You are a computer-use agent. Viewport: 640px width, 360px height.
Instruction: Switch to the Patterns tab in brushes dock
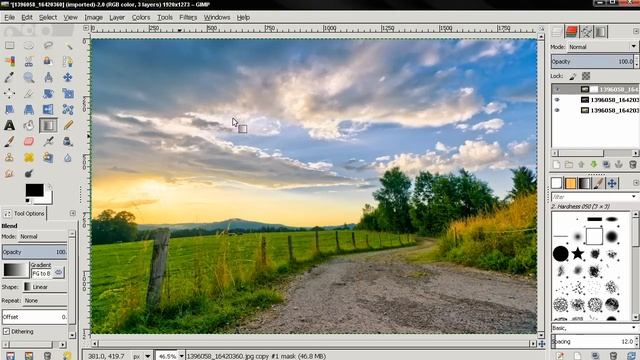point(571,183)
